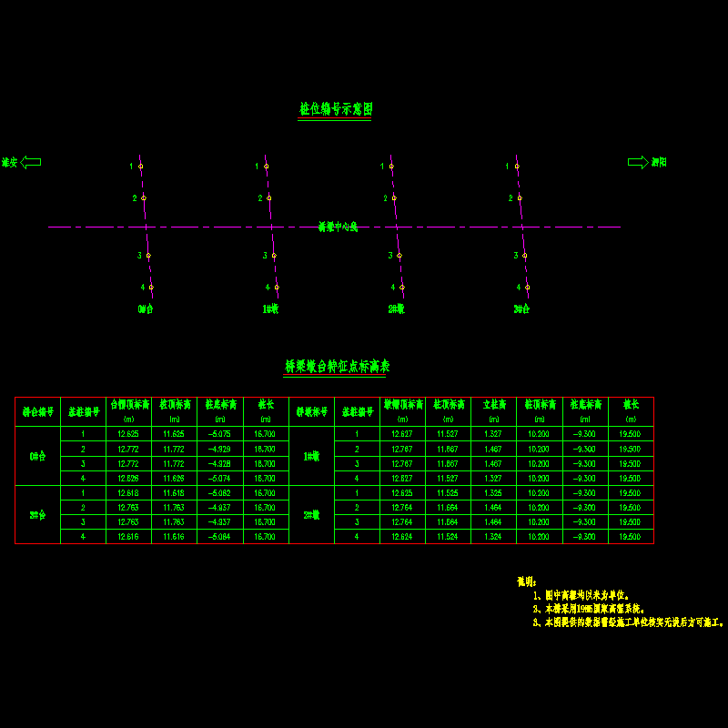Select the note mentioning 1985 国家高程系统
This screenshot has width=728, height=728.
point(589,609)
